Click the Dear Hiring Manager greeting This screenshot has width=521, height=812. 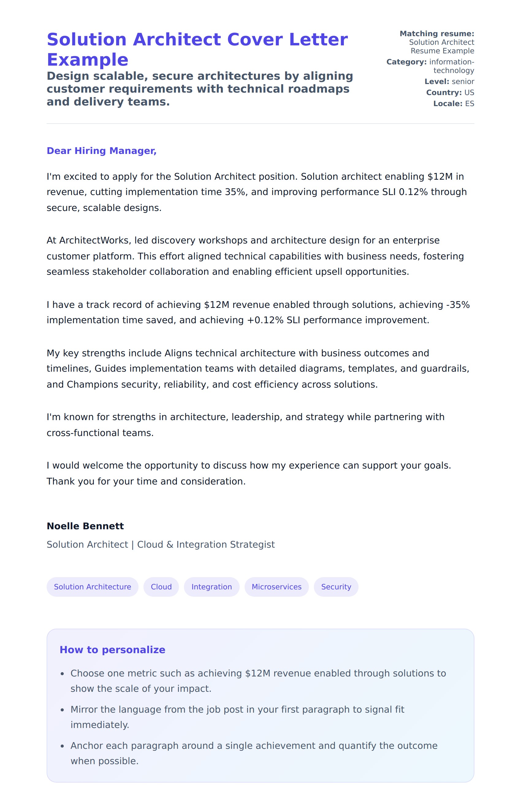coord(101,151)
